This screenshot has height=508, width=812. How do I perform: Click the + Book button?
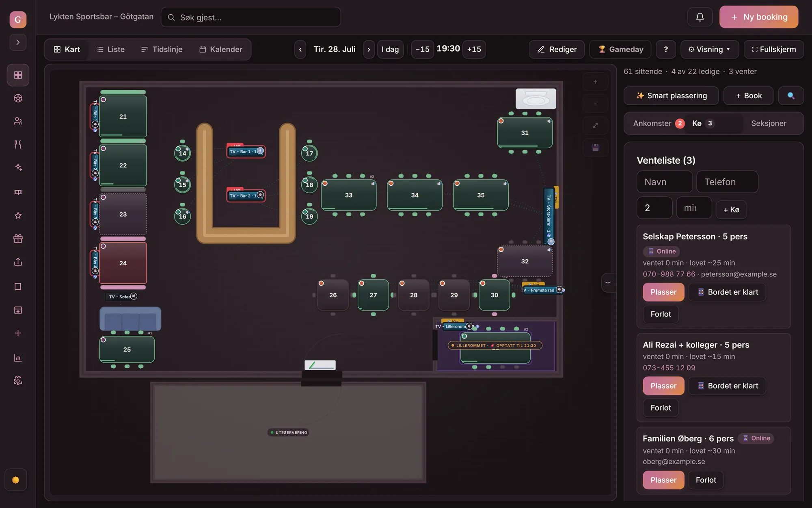[749, 96]
